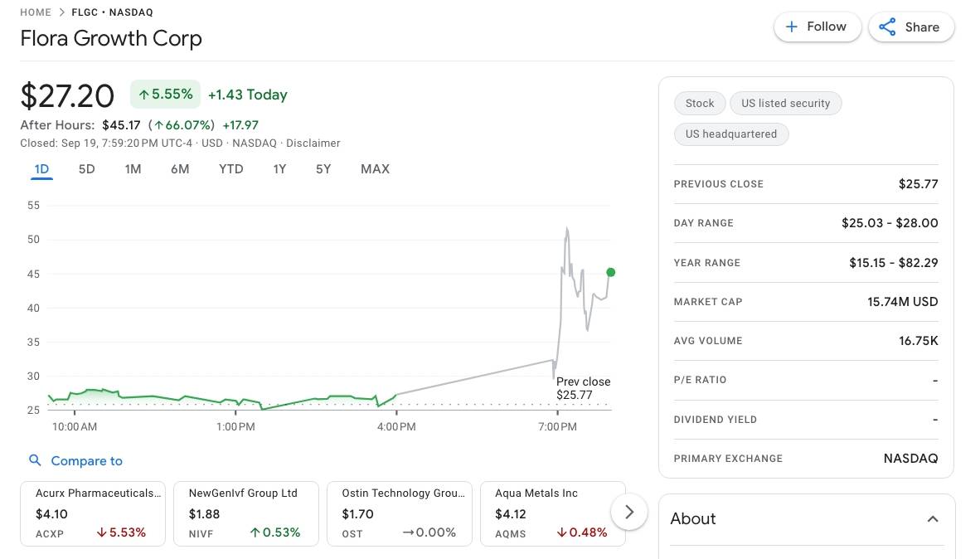Go to HOME breadcrumb
The width and height of the screenshot is (980, 559).
coord(36,12)
